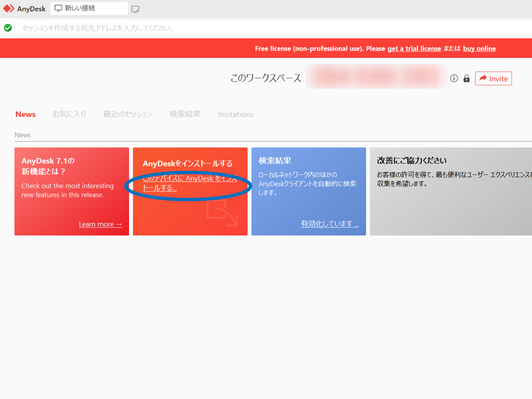
Task: Click the padlock icon beside the workspace name
Action: 466,78
